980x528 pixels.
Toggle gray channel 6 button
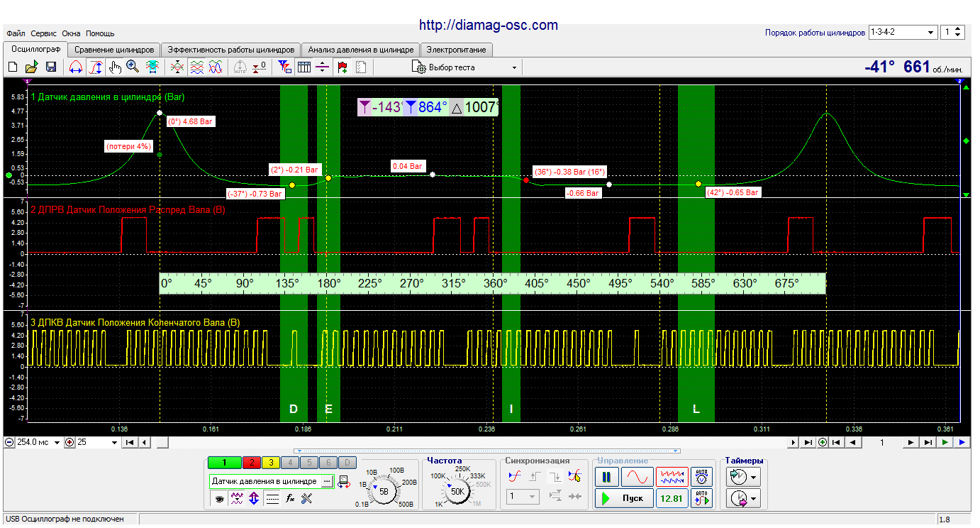[328, 463]
